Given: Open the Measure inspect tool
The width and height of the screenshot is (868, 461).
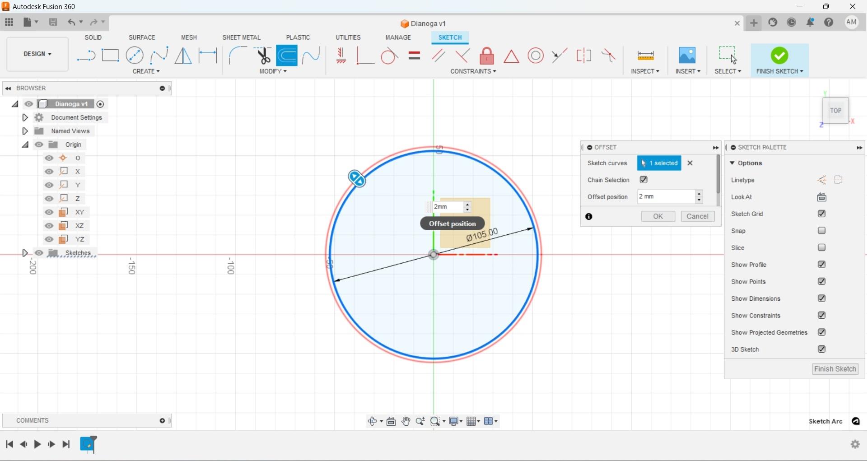Looking at the screenshot, I should (645, 56).
